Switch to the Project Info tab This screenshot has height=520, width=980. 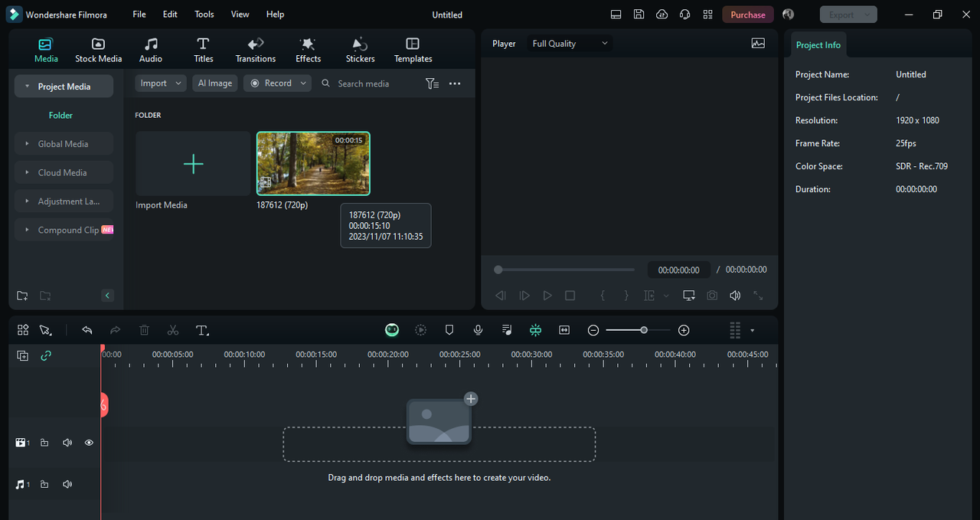tap(818, 45)
